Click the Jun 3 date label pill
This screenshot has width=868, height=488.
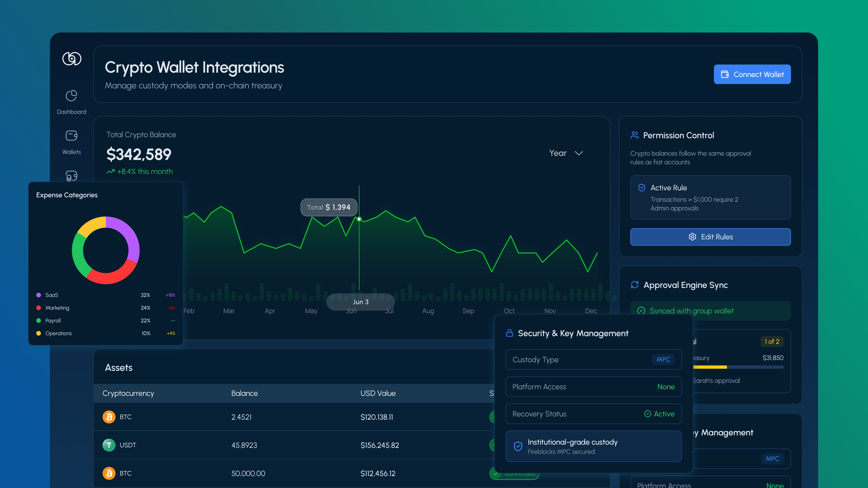(360, 302)
